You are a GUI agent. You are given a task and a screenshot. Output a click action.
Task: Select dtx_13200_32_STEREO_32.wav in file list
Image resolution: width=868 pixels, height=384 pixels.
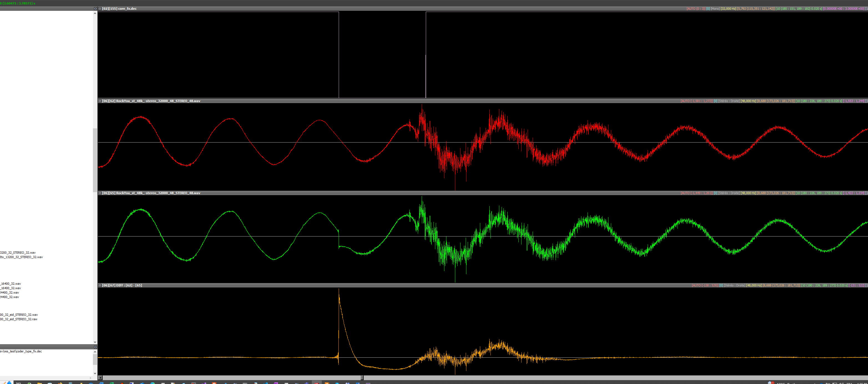(22, 257)
